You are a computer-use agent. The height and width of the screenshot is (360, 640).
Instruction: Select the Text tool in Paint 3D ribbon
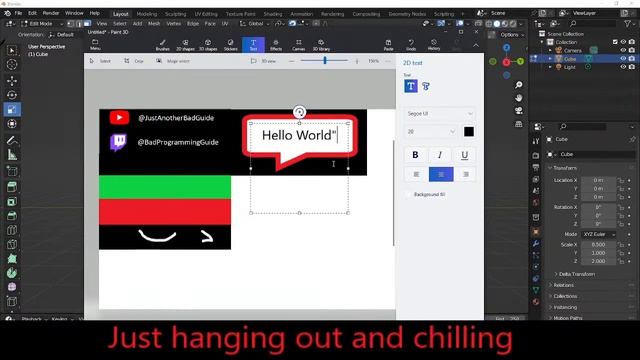coord(253,45)
